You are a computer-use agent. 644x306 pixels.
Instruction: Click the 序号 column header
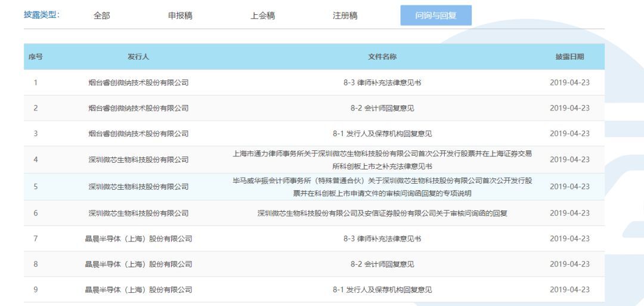click(35, 57)
